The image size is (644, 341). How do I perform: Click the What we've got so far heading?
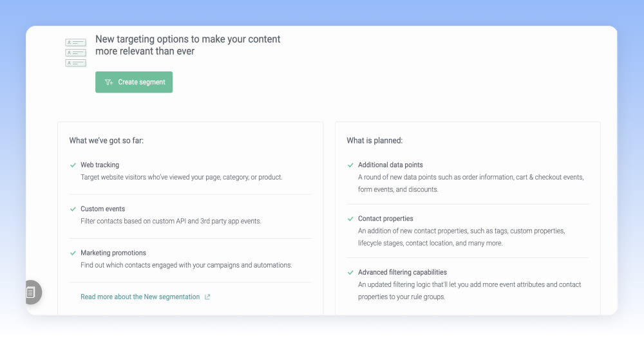point(106,140)
